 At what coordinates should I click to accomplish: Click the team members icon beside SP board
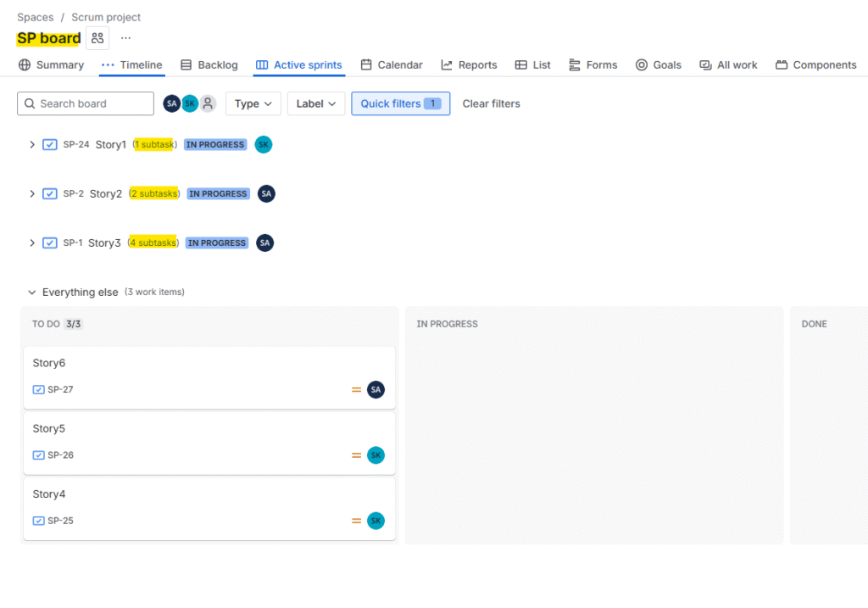point(97,38)
